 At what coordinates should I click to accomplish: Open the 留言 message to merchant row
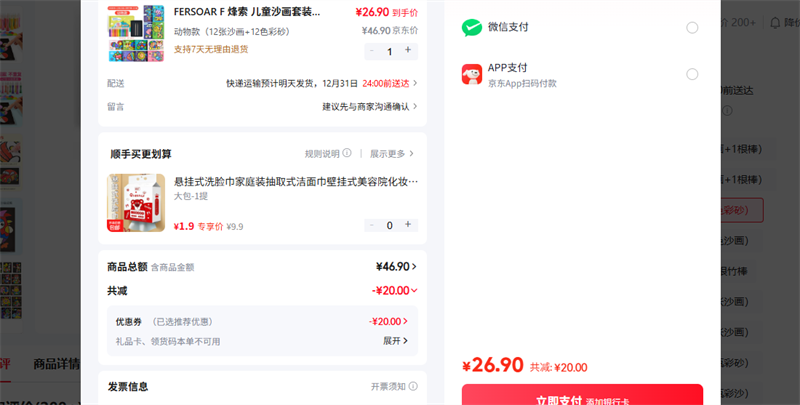(x=370, y=106)
